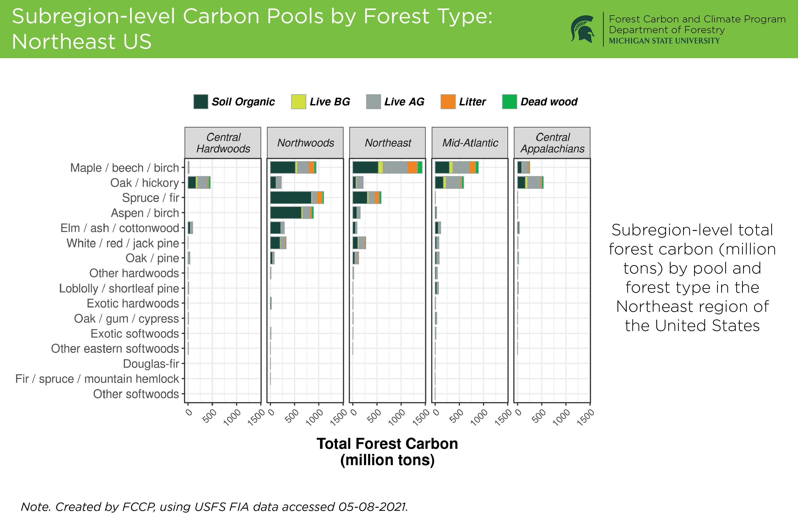
Task: Click the 'Total Forest Carbon (million tons)' axis title
Action: coord(387,452)
